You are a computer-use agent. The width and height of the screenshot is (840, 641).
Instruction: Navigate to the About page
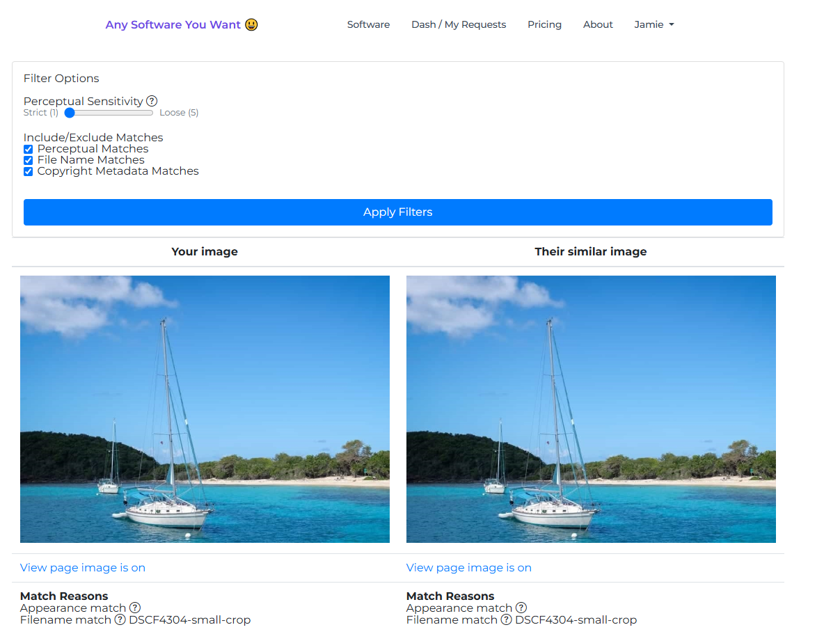coord(598,24)
